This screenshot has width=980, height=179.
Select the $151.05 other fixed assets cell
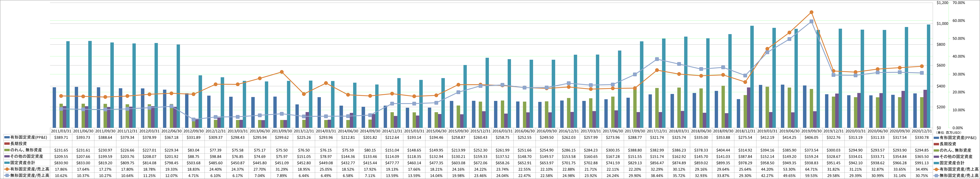(304, 157)
